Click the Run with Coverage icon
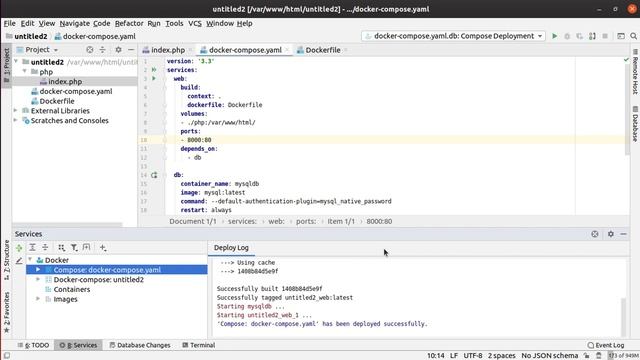 point(580,36)
